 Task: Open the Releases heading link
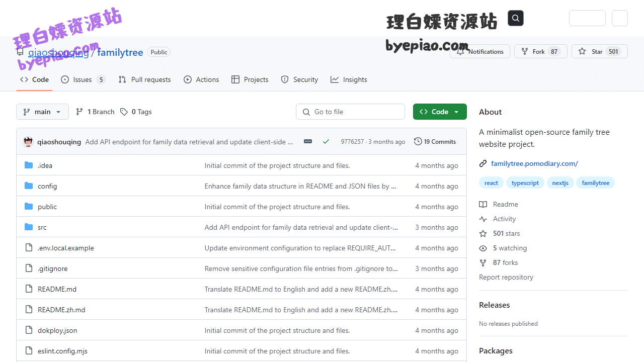pos(494,305)
